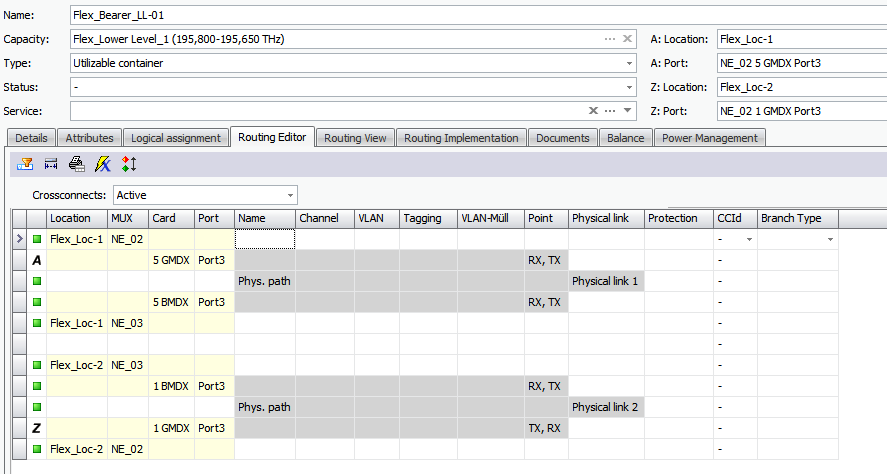Viewport: 887px width, 474px height.
Task: Click the Location column header
Action: (x=76, y=218)
